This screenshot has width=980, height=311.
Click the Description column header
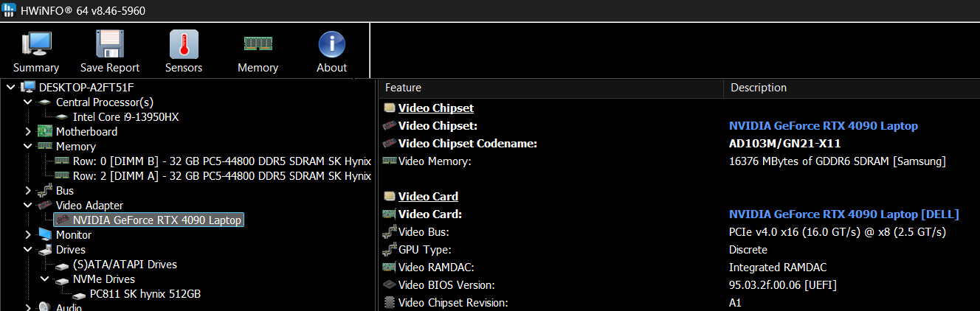tap(852, 88)
